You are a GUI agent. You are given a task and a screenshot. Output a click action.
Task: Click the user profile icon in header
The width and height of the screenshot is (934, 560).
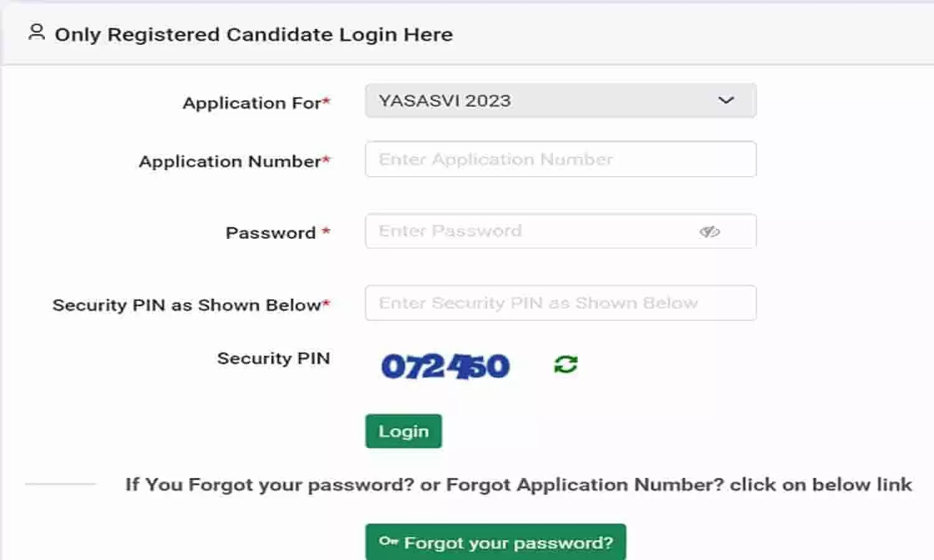point(37,32)
